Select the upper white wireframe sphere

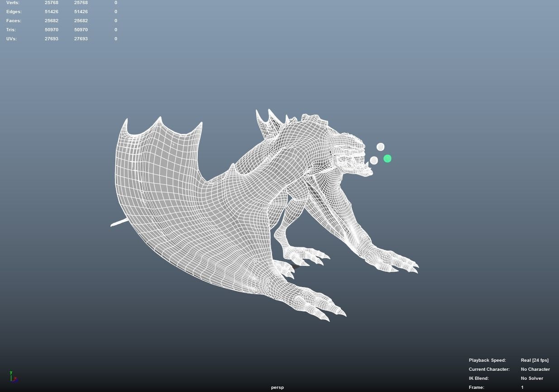[381, 147]
